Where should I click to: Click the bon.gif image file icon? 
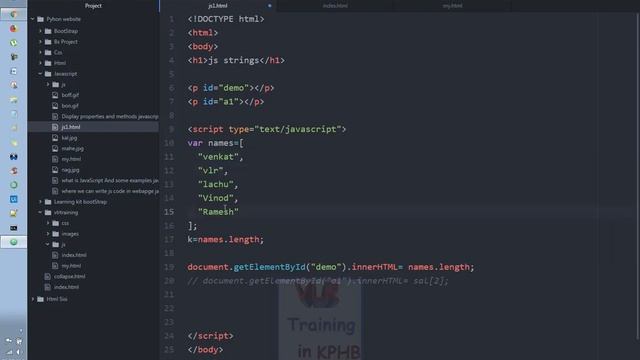55,105
